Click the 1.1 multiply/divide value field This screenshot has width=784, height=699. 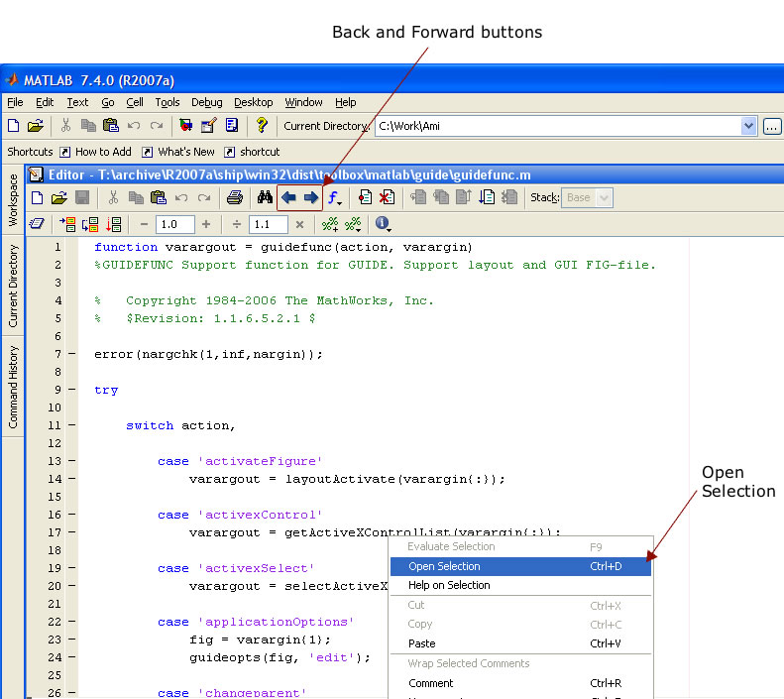(x=268, y=225)
